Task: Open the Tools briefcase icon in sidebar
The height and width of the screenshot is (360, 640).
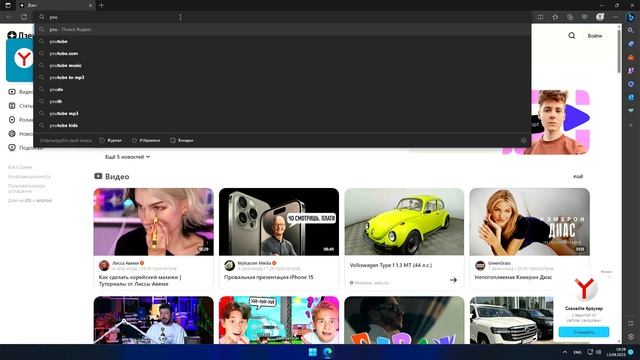Action: (631, 58)
